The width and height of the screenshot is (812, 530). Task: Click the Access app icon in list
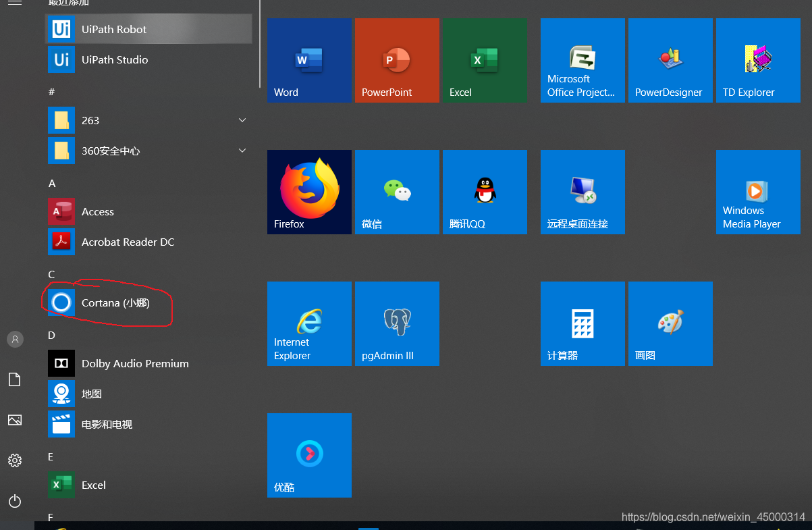click(x=61, y=211)
